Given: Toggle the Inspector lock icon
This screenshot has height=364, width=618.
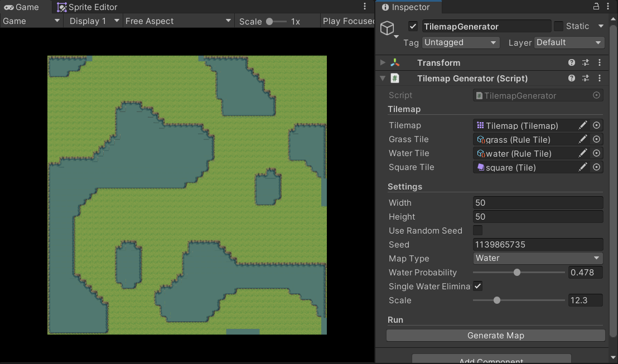Looking at the screenshot, I should (596, 6).
